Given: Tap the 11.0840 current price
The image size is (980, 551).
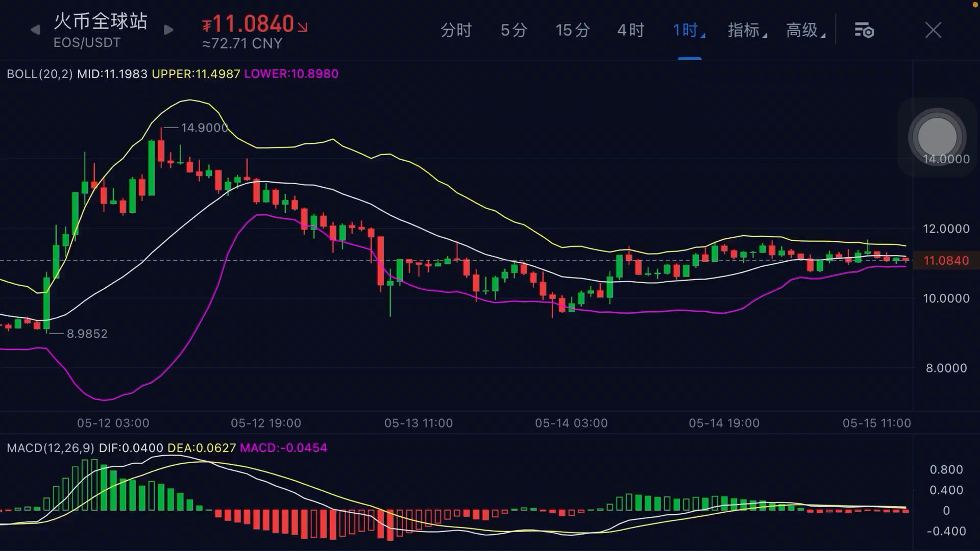Looking at the screenshot, I should coord(254,24).
